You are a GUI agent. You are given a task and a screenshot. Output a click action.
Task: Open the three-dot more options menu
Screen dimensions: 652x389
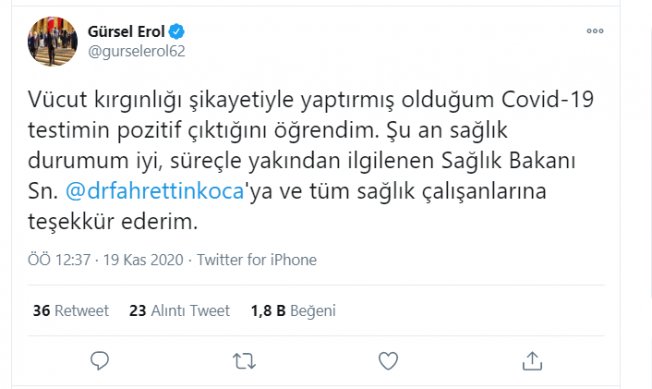coord(595,31)
